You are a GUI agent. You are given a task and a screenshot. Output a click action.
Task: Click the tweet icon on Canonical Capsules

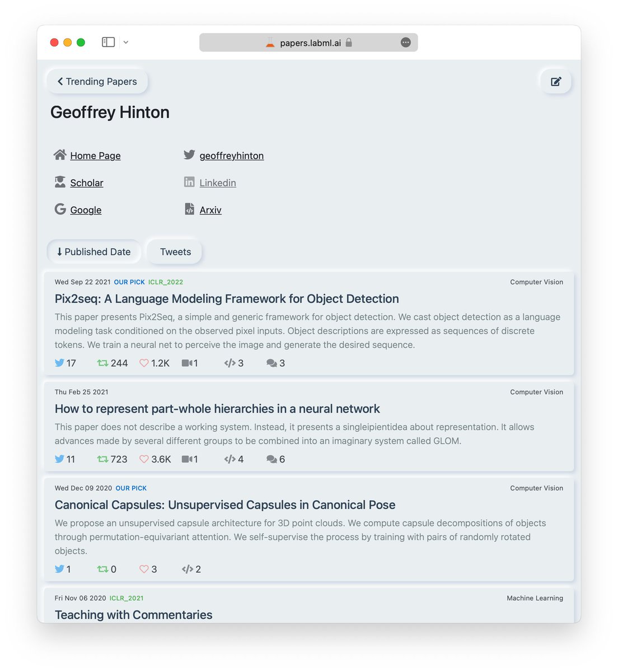pyautogui.click(x=59, y=569)
